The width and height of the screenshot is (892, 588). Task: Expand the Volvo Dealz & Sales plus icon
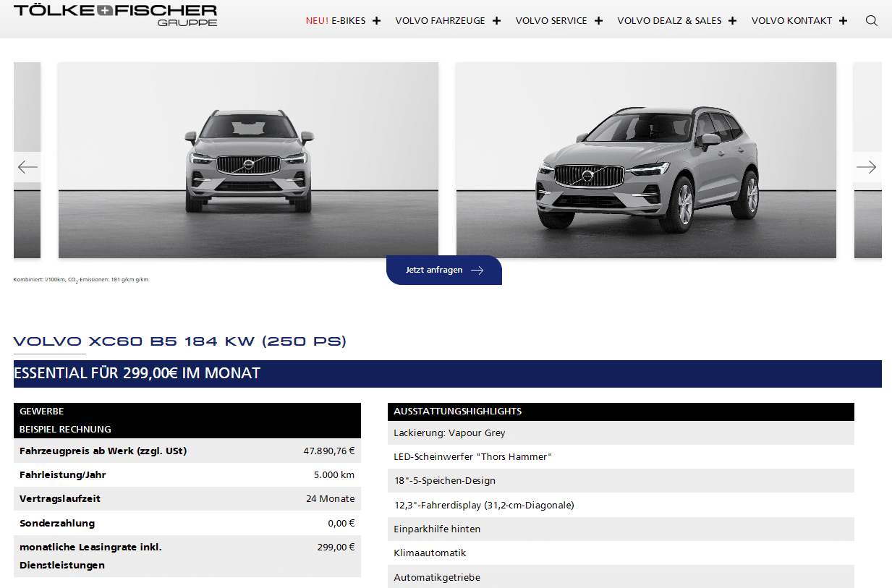tap(732, 20)
